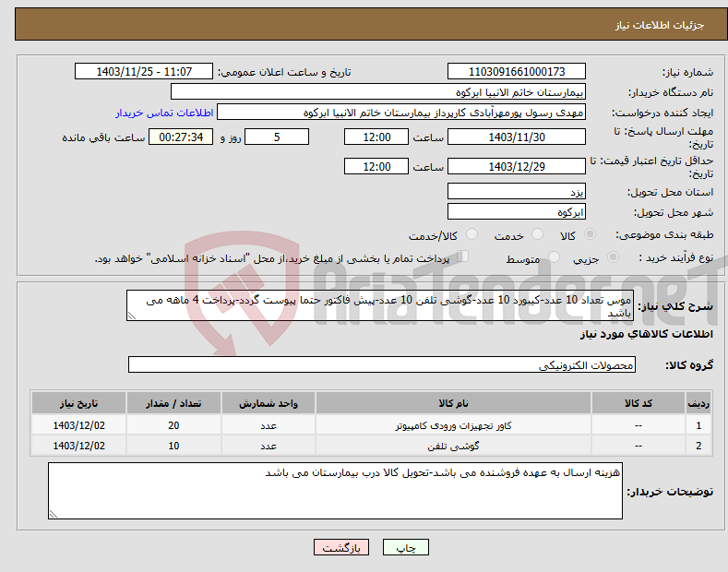Click the جزئیات اطلاعات نیاز header title
This screenshot has width=728, height=572.
coord(660,25)
